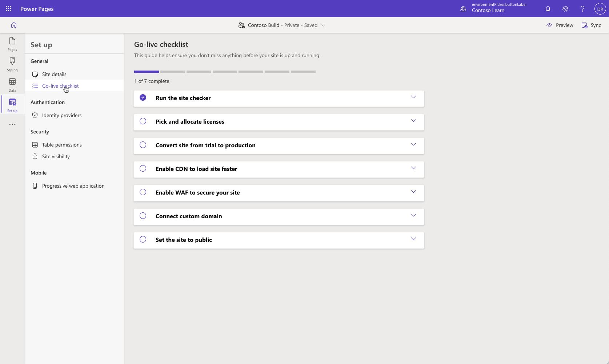Mark 'Pick and allocate licenses' as complete
The width and height of the screenshot is (609, 364).
pyautogui.click(x=143, y=121)
